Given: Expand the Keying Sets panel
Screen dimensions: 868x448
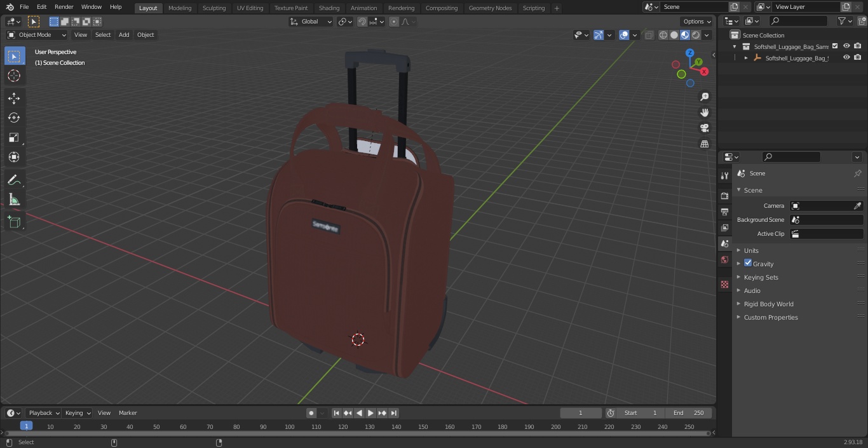Looking at the screenshot, I should point(761,277).
